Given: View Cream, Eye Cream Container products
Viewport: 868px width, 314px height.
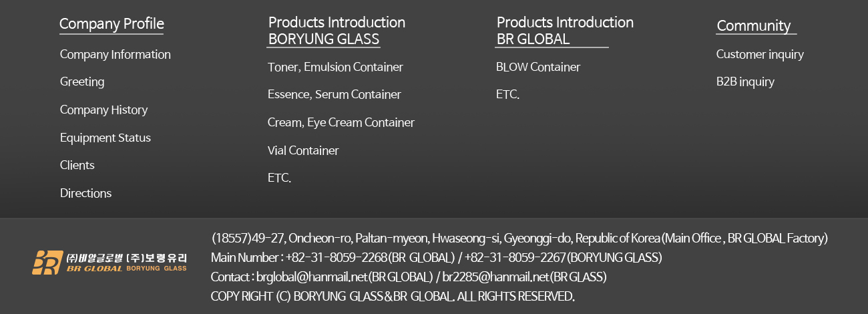Looking at the screenshot, I should point(341,123).
